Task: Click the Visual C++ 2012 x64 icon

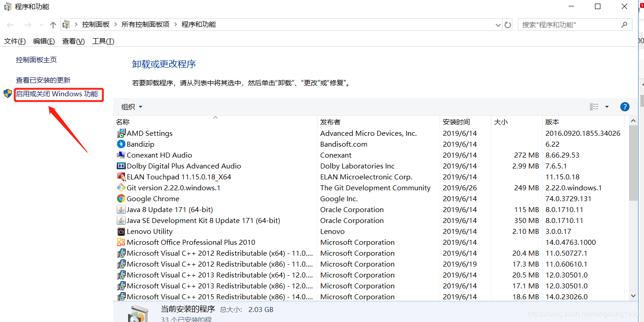Action: (121, 253)
